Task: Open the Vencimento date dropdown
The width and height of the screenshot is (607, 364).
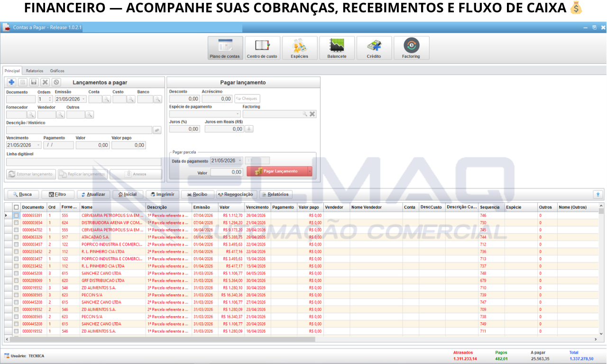Action: click(38, 145)
